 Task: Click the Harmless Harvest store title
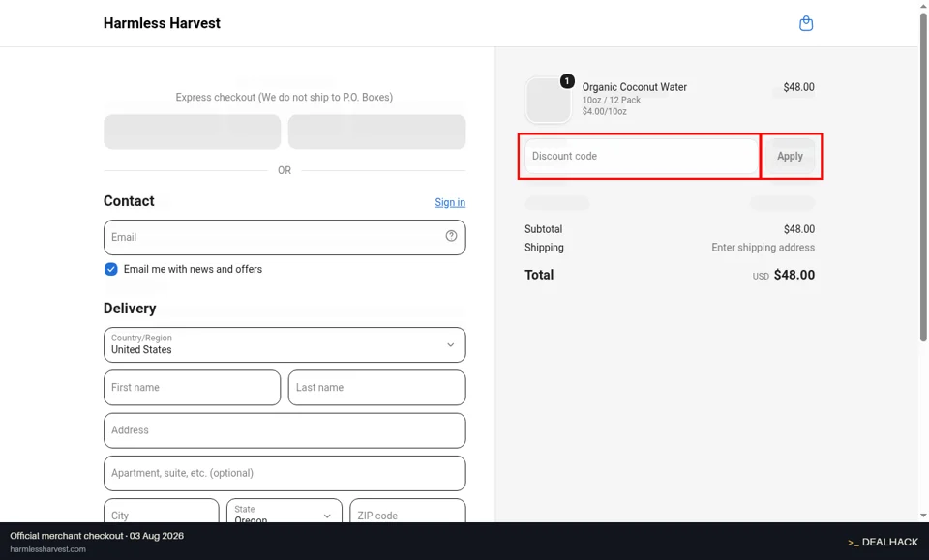pyautogui.click(x=162, y=23)
